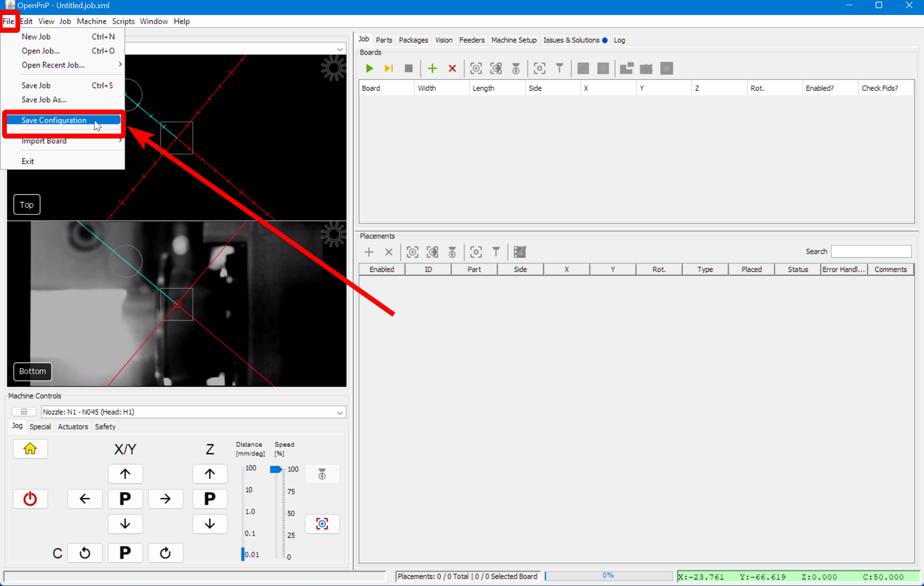924x586 pixels.
Task: Click the green Start job play icon
Action: (370, 68)
